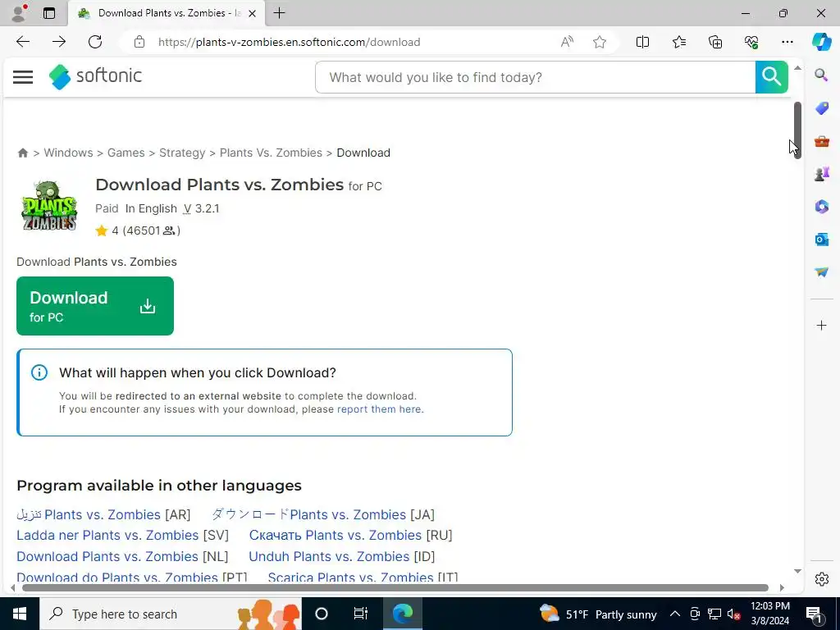The width and height of the screenshot is (840, 630).
Task: Click the taskbar 'Type here to search' box
Action: click(x=171, y=614)
